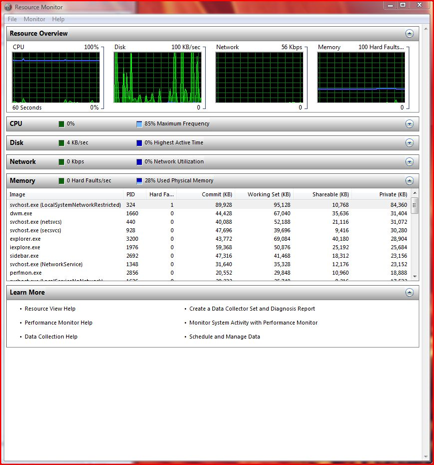Screen dimensions: 434x465
Task: Open the Data Collection Help link
Action: (x=51, y=337)
